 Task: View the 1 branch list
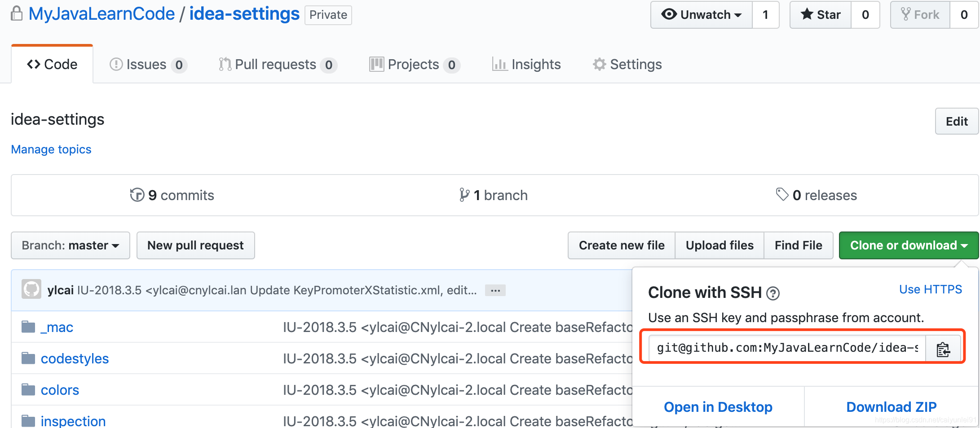pos(493,195)
